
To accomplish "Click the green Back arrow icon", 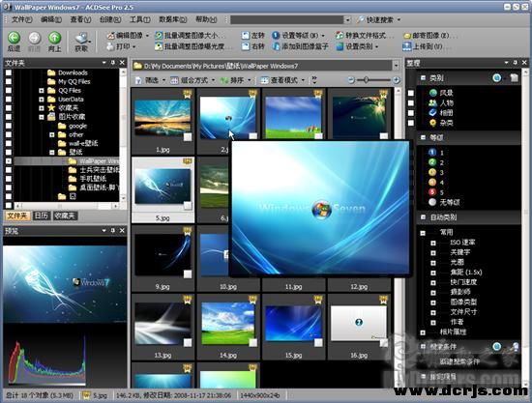I will (14, 38).
